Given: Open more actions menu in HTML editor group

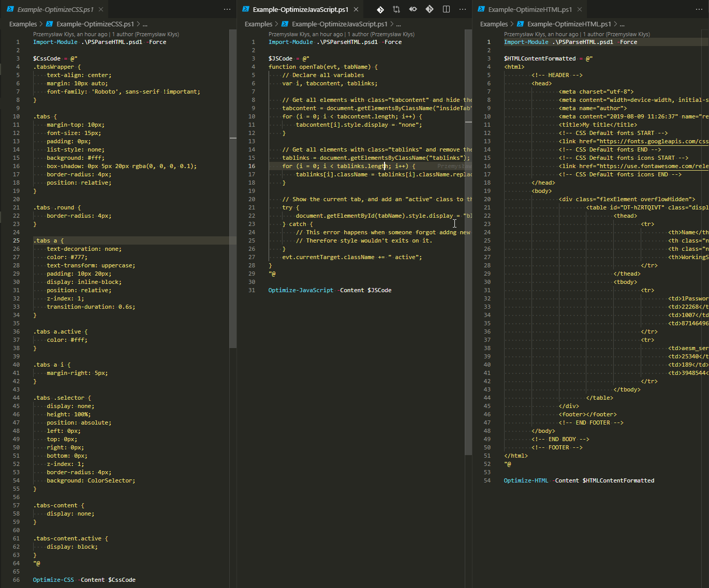Looking at the screenshot, I should click(x=699, y=10).
